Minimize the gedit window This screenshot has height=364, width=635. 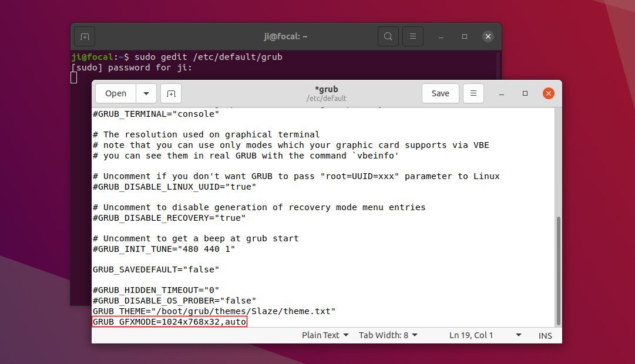[x=501, y=93]
